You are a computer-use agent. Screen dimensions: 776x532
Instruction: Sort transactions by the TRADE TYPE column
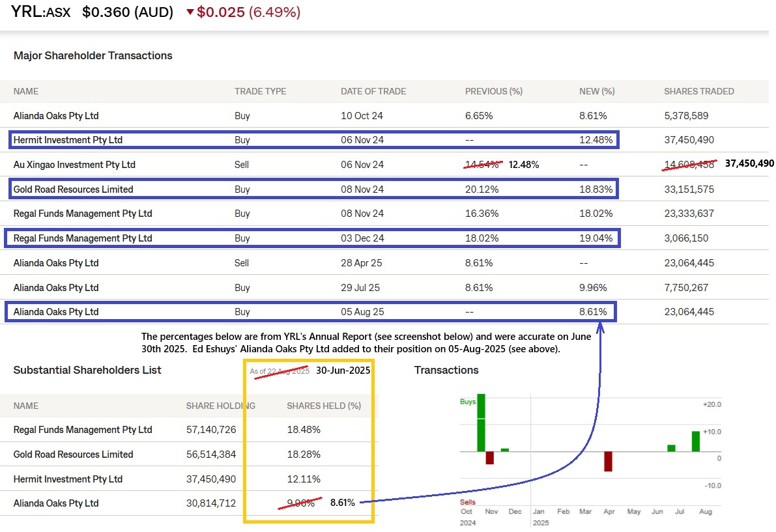pos(260,91)
